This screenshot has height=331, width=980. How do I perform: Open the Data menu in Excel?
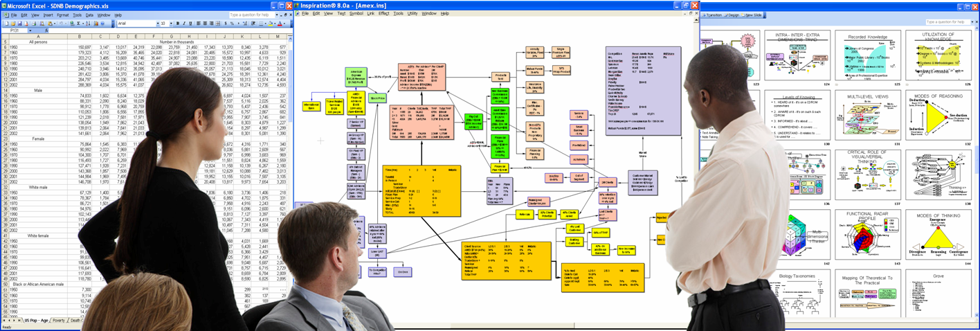(x=89, y=15)
